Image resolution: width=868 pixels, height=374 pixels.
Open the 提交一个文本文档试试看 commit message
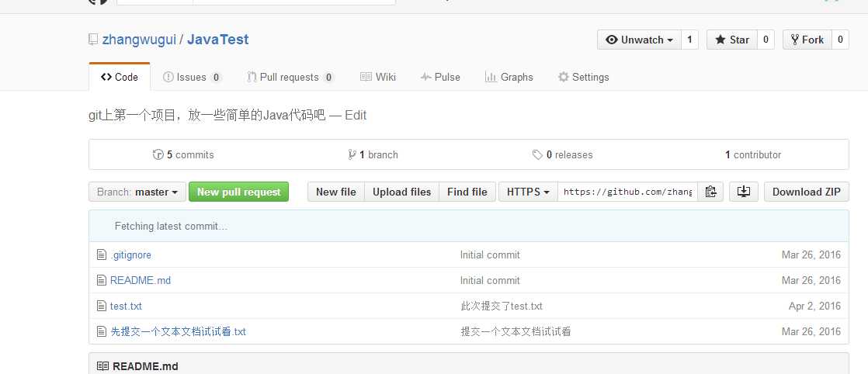coord(516,332)
